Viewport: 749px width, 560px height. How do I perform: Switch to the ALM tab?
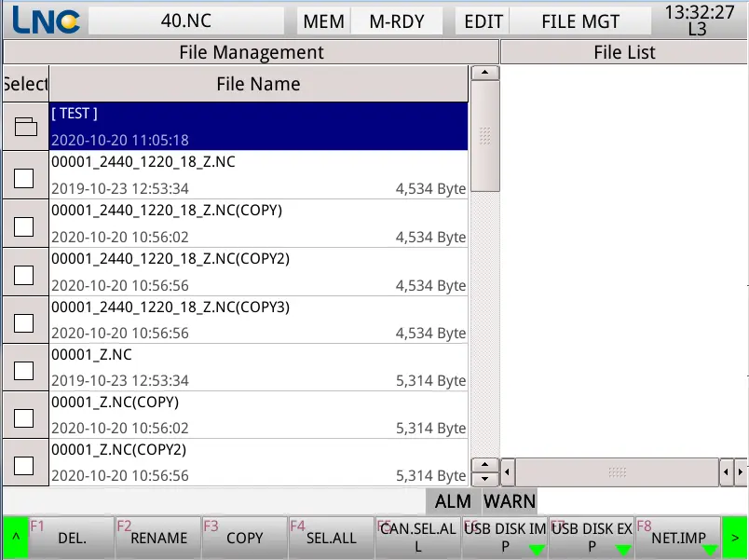tap(453, 501)
